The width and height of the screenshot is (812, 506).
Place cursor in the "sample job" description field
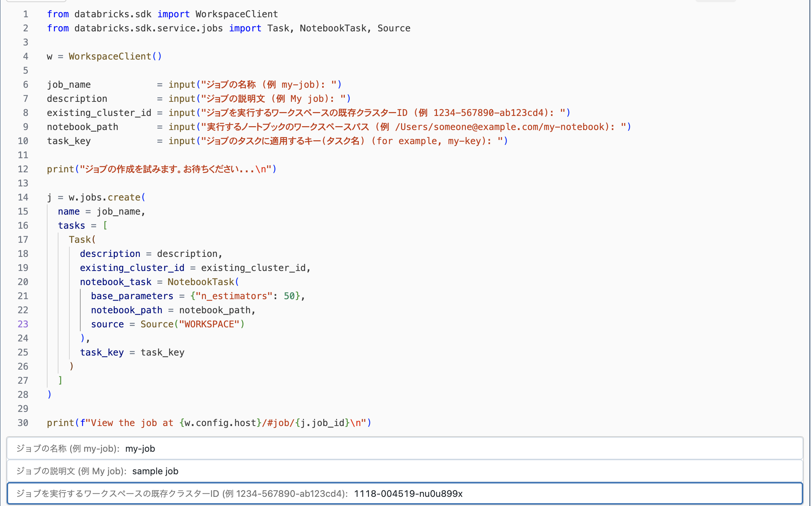155,471
